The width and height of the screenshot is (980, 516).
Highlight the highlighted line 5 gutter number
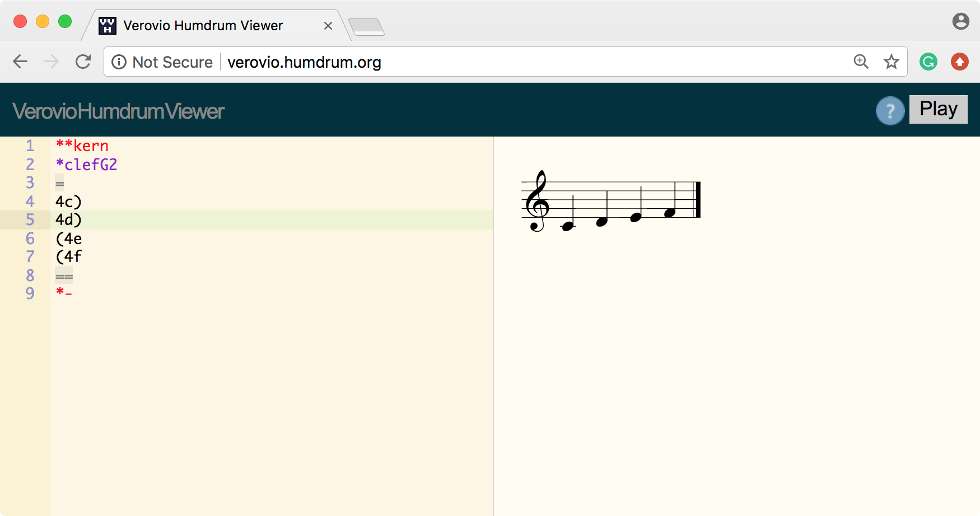tap(30, 220)
